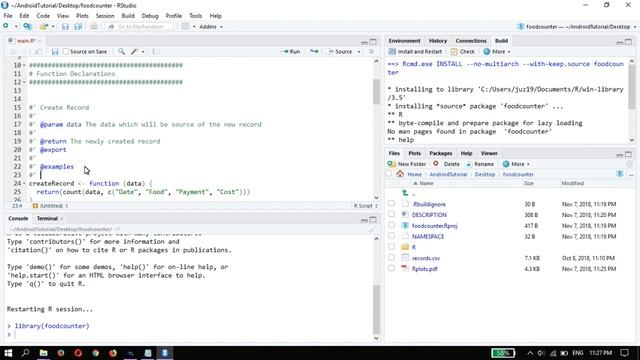Minimize the console pane
Image resolution: width=640 pixels, height=360 pixels.
364,220
